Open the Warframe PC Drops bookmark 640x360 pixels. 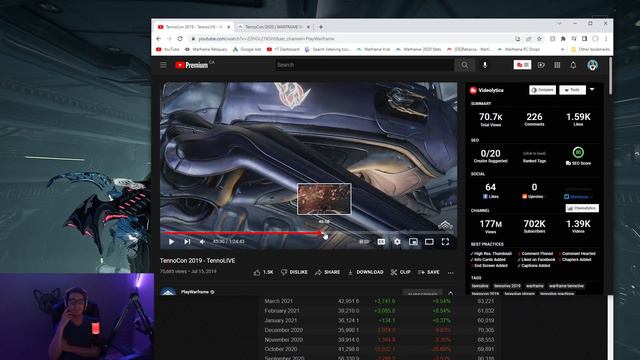point(518,49)
